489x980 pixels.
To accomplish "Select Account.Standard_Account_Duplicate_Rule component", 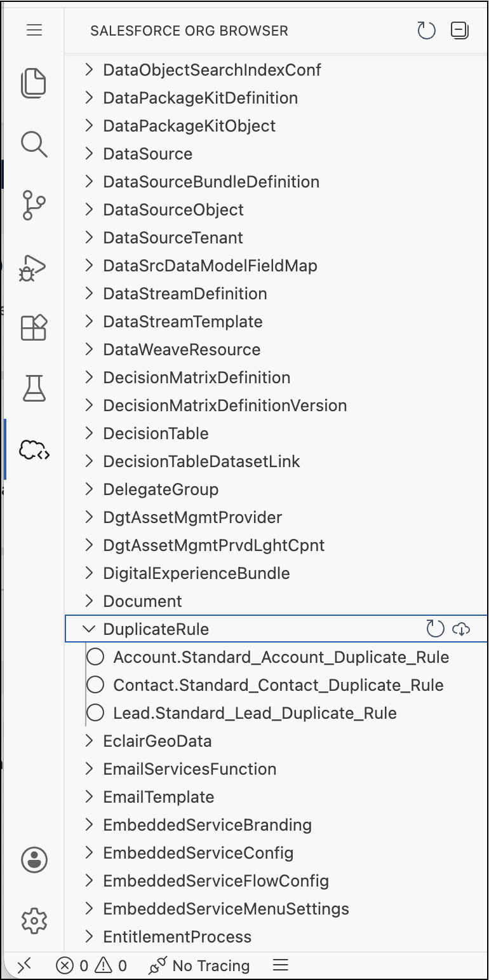I will point(281,657).
